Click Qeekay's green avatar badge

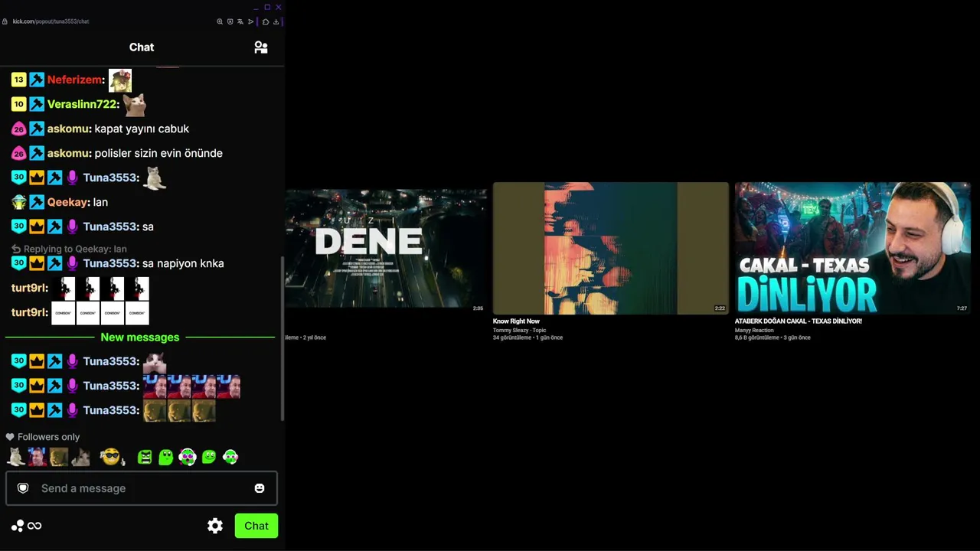click(x=19, y=202)
